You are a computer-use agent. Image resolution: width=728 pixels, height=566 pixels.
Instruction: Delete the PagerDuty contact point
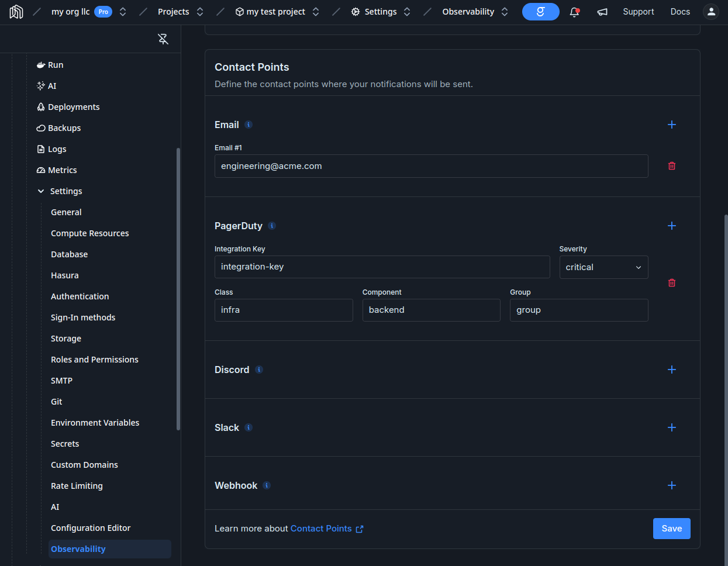click(672, 283)
